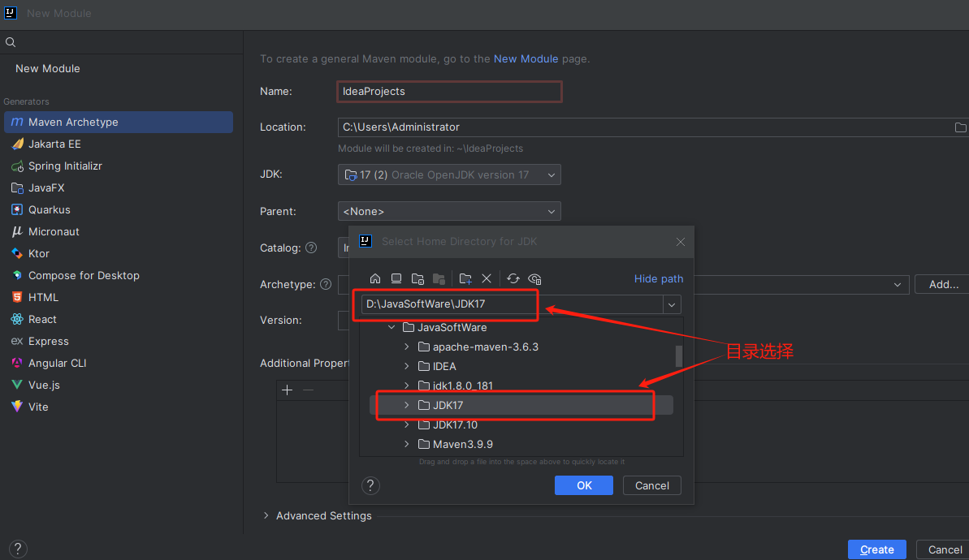Collapse the JavaSoftWare folder
The image size is (969, 560).
click(391, 327)
